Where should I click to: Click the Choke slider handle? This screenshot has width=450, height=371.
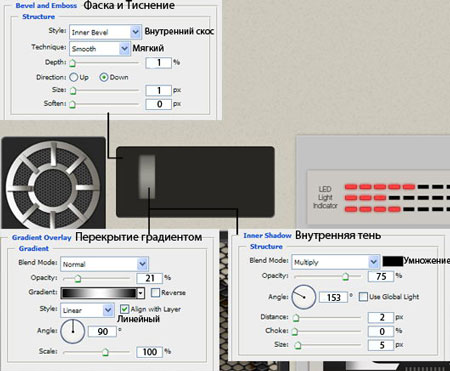[295, 332]
